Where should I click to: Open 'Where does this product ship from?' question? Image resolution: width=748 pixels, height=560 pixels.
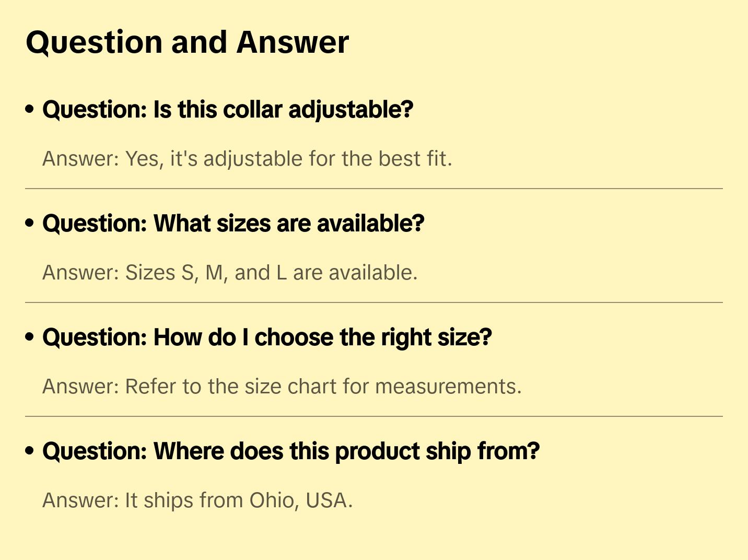coord(291,451)
